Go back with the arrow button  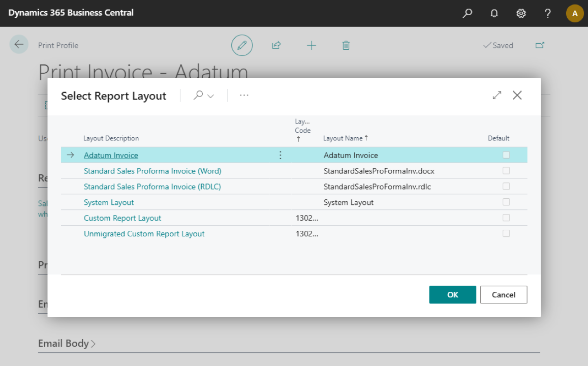[19, 45]
